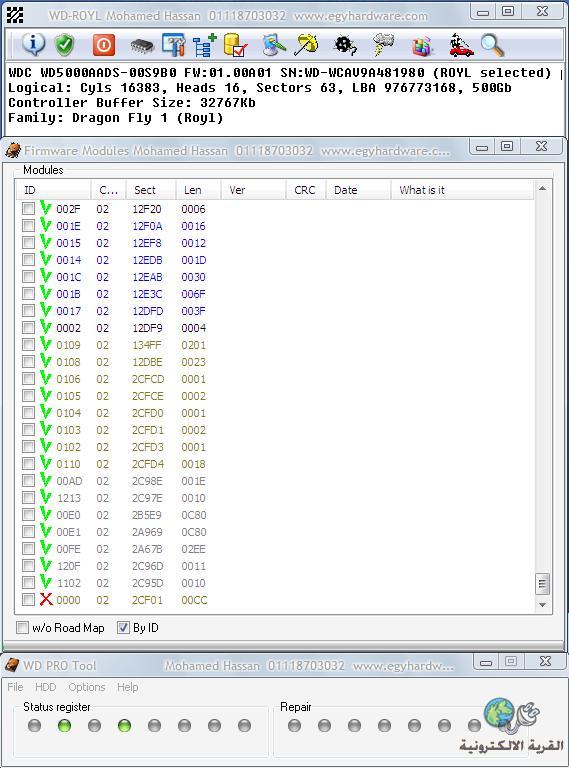This screenshot has height=768, width=569.
Task: Click length value 00CC of module 0000
Action: pos(194,600)
